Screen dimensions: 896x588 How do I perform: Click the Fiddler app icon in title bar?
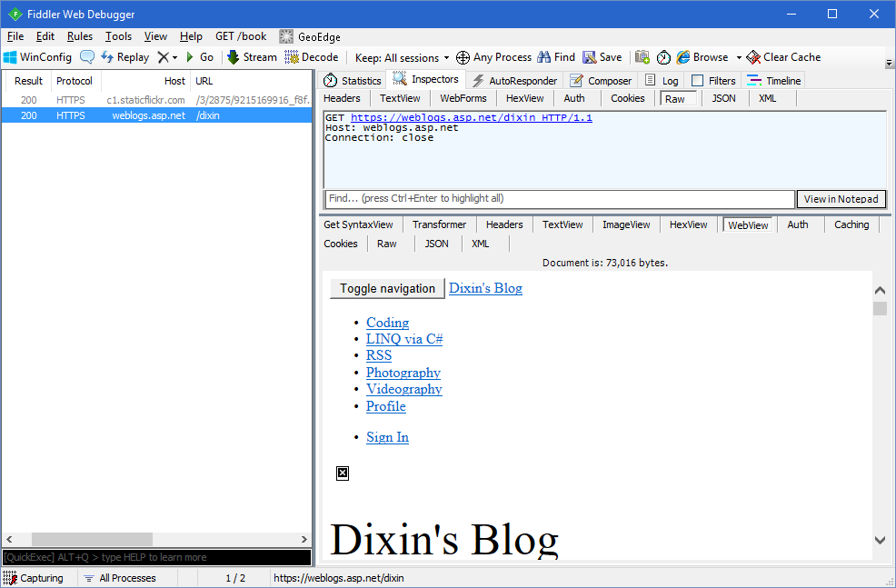tap(15, 15)
